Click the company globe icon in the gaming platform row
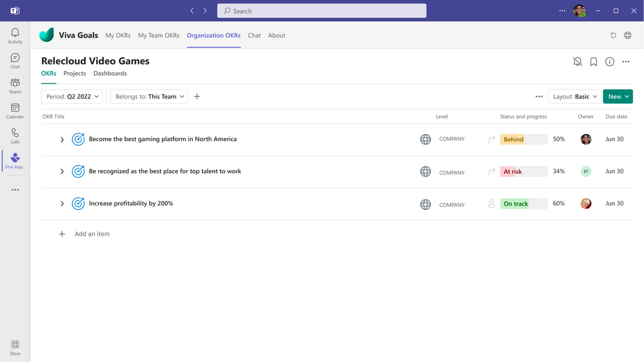The image size is (644, 362). [425, 139]
